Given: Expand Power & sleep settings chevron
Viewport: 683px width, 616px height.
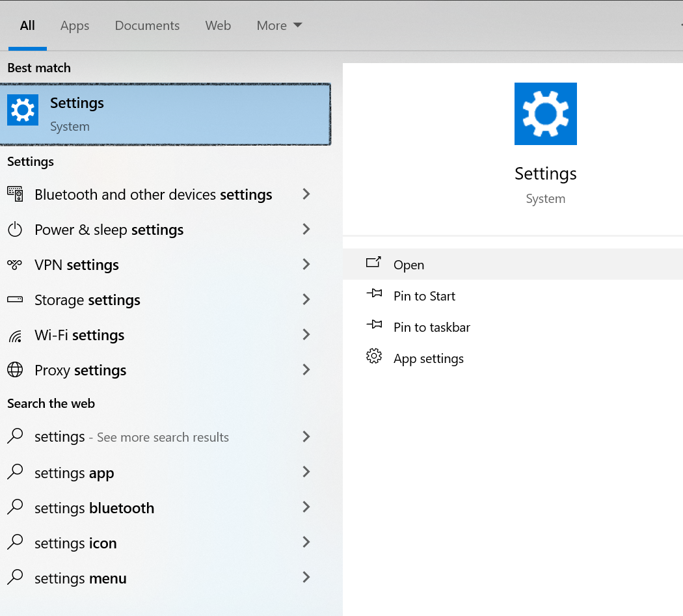Looking at the screenshot, I should 306,229.
